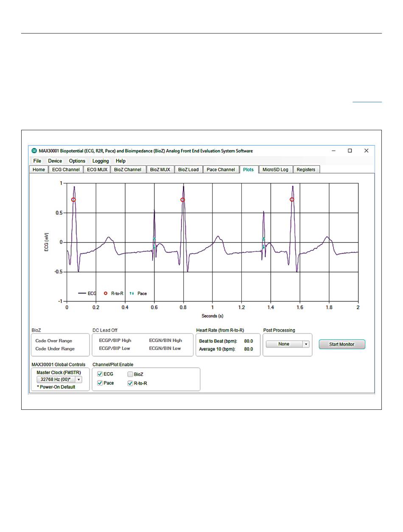The width and height of the screenshot is (403, 532).
Task: Click the ECGP/BIP High indicator
Action: point(115,340)
